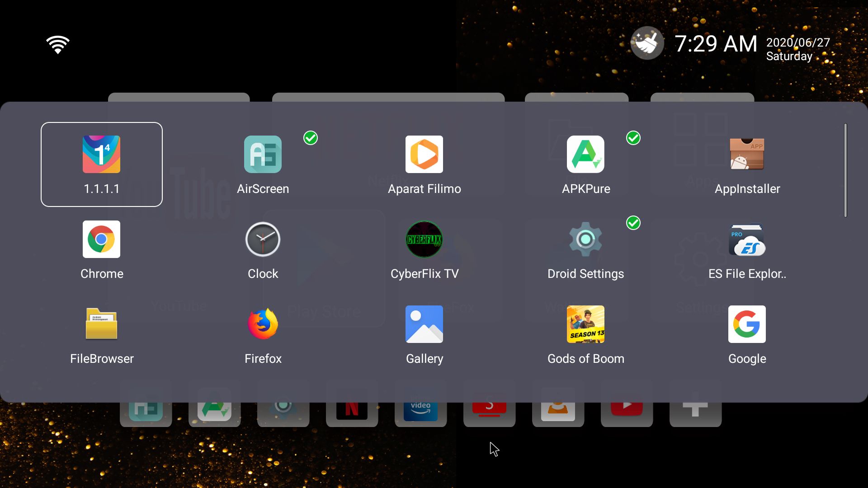This screenshot has width=868, height=488.
Task: Select the APKPure app tile
Action: (x=585, y=155)
